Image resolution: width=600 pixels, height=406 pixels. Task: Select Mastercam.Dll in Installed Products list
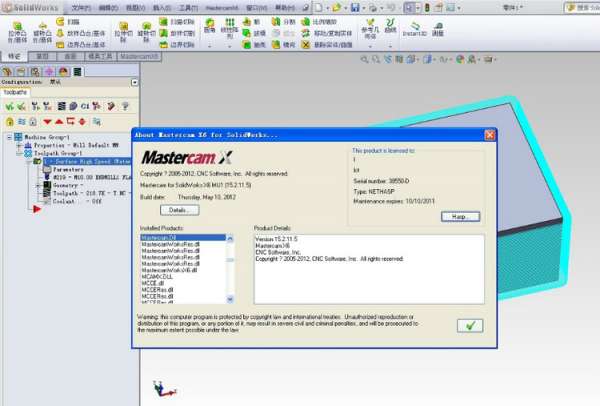159,238
